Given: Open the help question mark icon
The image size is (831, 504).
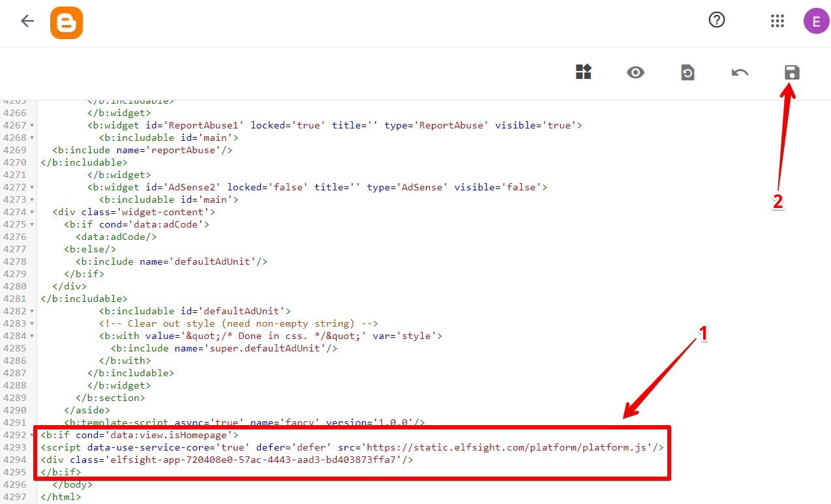Looking at the screenshot, I should pos(716,20).
